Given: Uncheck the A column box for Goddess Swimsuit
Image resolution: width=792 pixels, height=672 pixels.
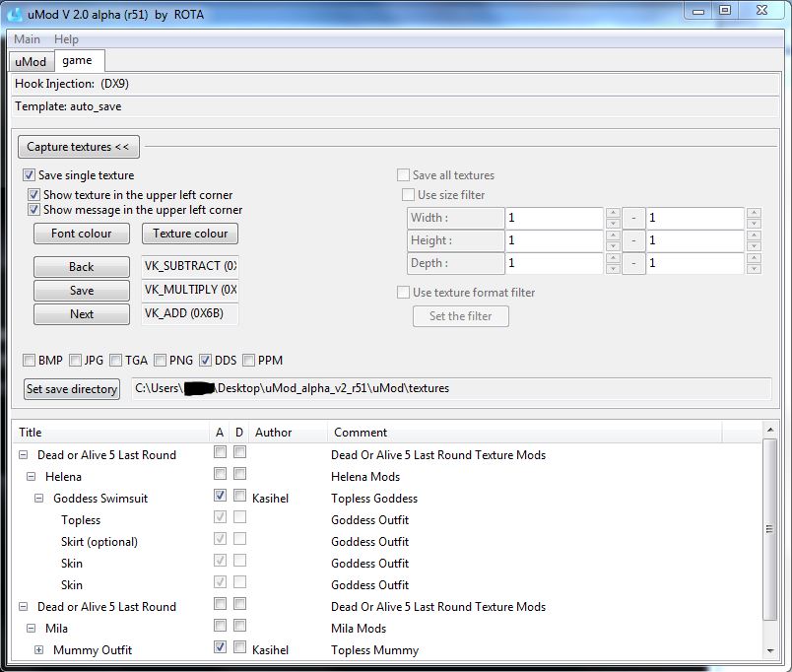Looking at the screenshot, I should tap(220, 497).
